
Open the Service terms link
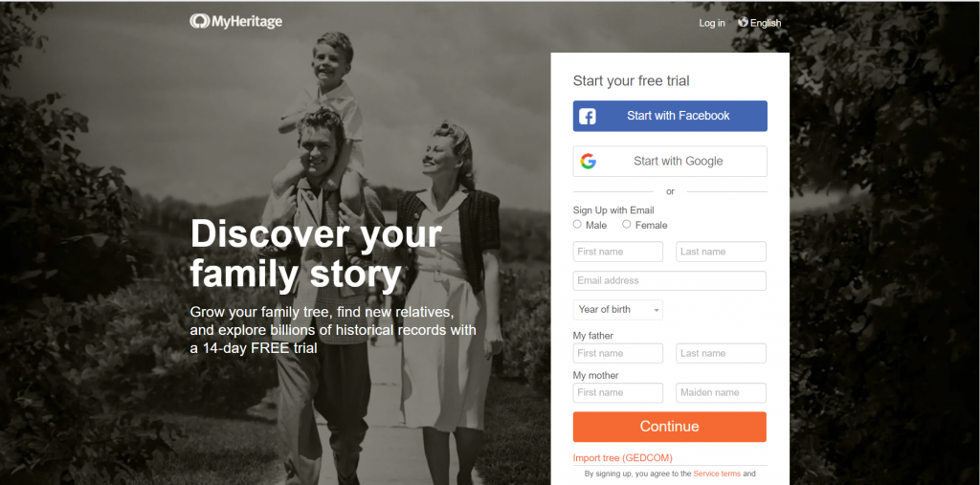(717, 474)
